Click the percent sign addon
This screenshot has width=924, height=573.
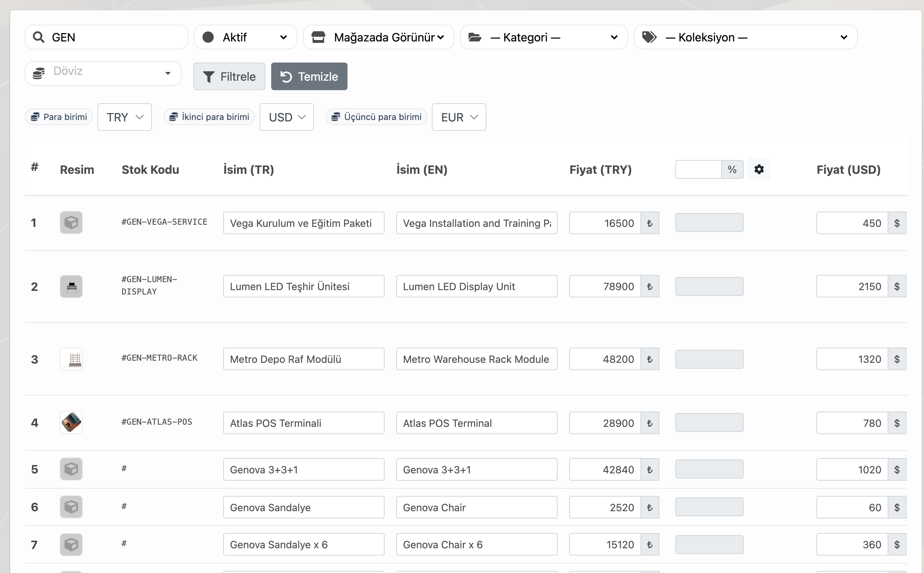732,169
